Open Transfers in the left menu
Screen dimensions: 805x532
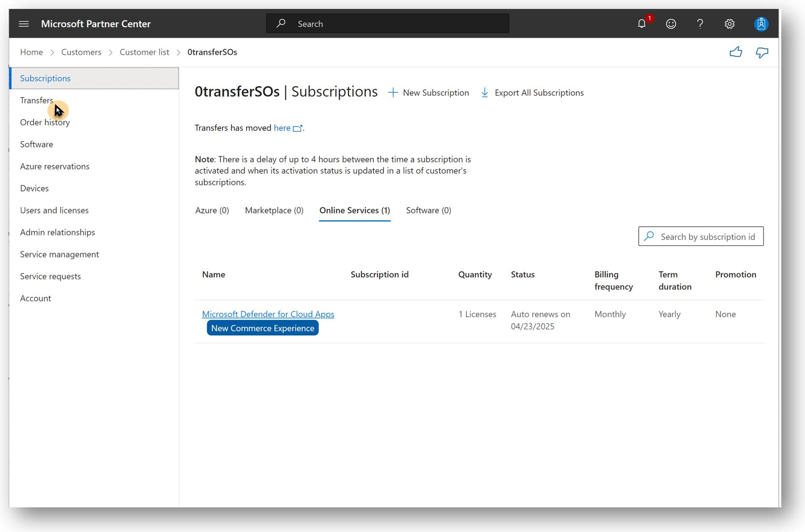coord(37,100)
